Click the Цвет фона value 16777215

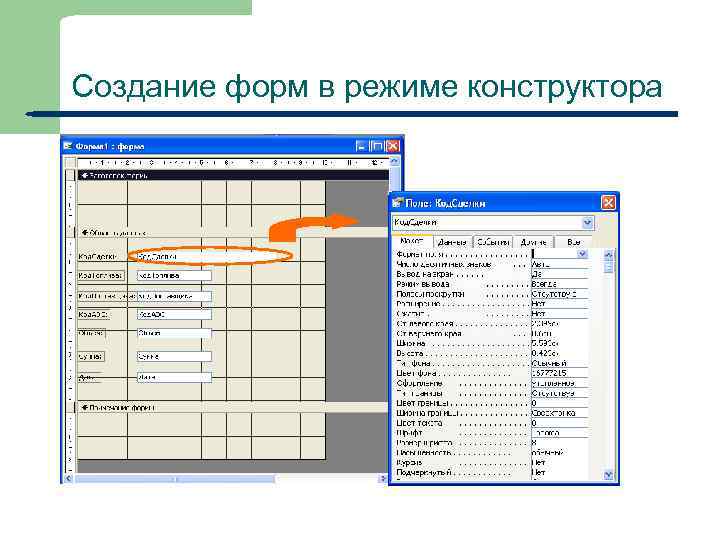point(560,373)
